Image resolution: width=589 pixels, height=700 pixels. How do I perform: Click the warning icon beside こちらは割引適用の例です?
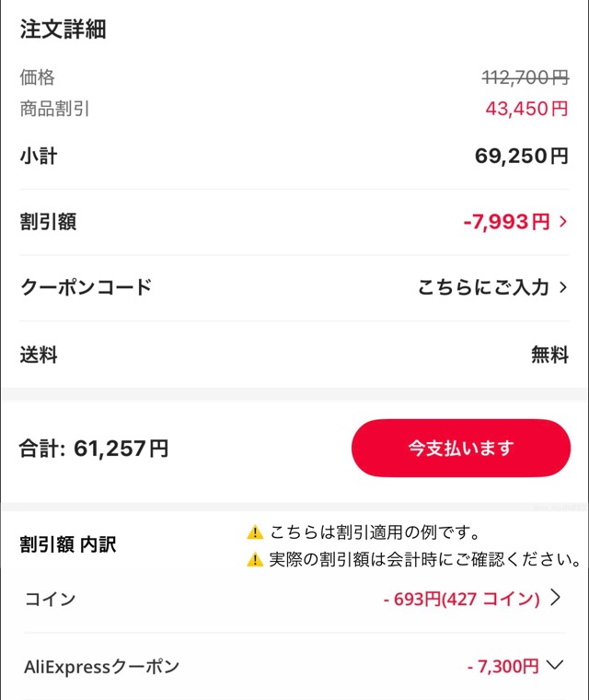click(255, 532)
